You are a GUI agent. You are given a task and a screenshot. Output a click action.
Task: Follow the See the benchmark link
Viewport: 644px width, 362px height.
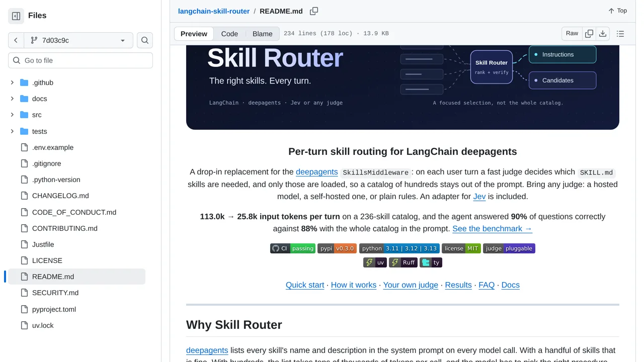click(x=492, y=229)
